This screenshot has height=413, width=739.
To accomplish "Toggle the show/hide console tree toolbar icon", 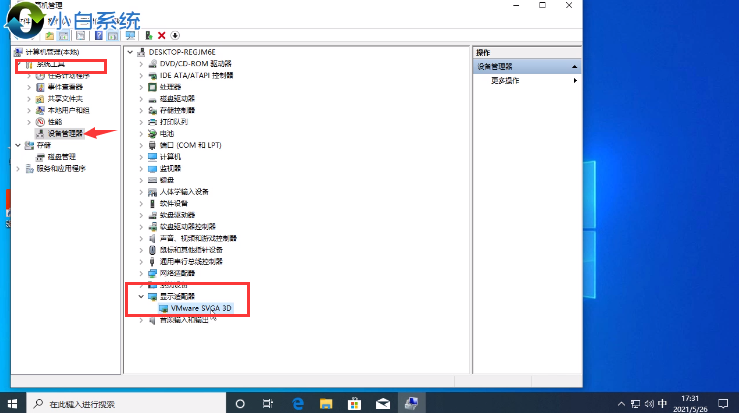I will point(63,35).
